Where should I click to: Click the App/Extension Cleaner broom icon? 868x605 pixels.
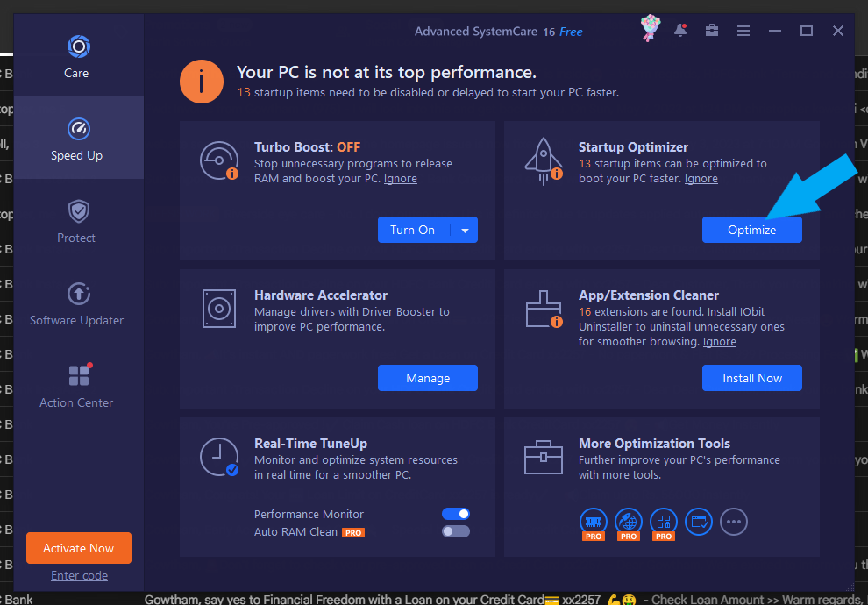click(x=544, y=309)
